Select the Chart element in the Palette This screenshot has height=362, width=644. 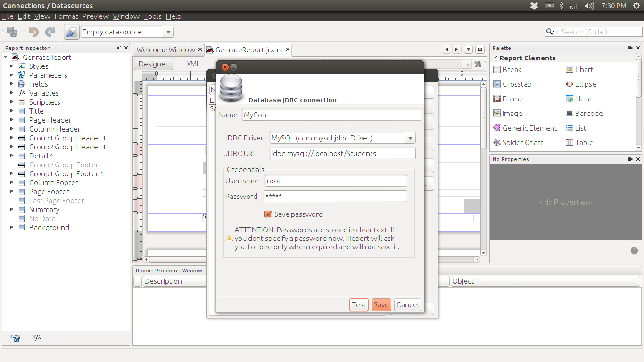click(583, 69)
